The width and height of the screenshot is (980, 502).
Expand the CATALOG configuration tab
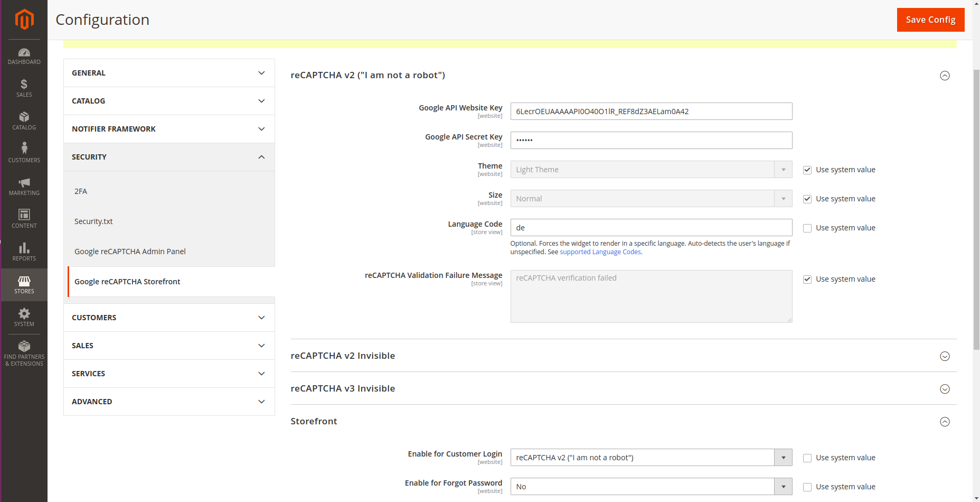[169, 101]
